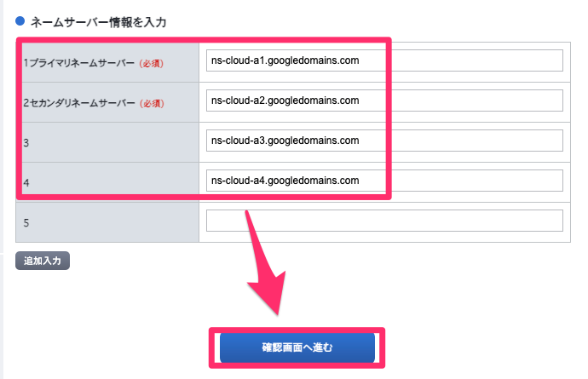Click nameserver 4 input with ns-cloud-a4
The width and height of the screenshot is (588, 379).
[x=384, y=181]
